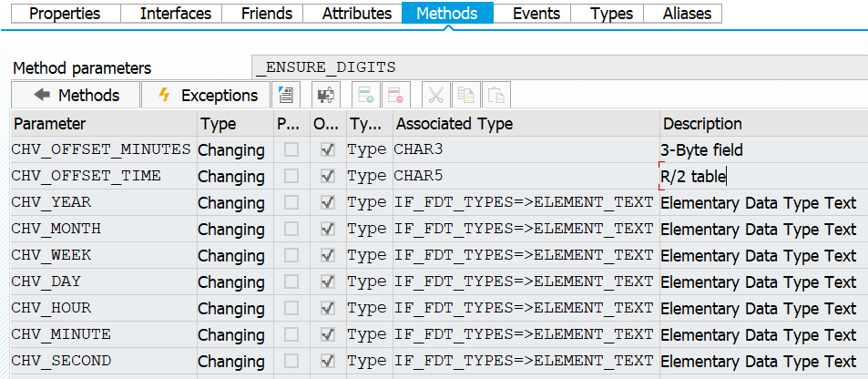868x379 pixels.
Task: Open the Exceptions button
Action: coord(206,96)
